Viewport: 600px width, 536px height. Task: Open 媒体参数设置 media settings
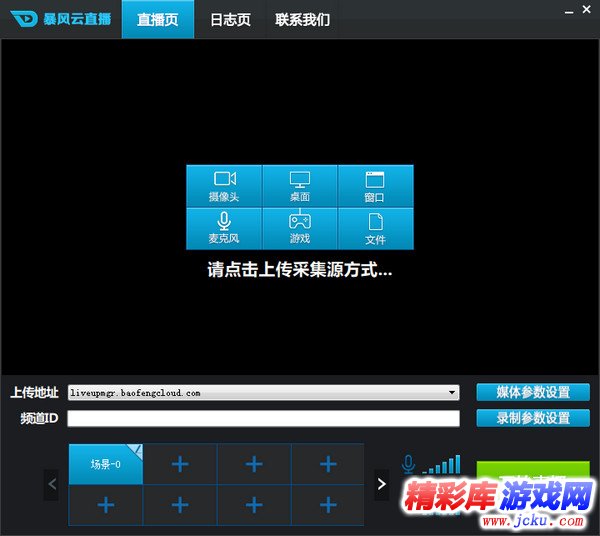tap(533, 392)
